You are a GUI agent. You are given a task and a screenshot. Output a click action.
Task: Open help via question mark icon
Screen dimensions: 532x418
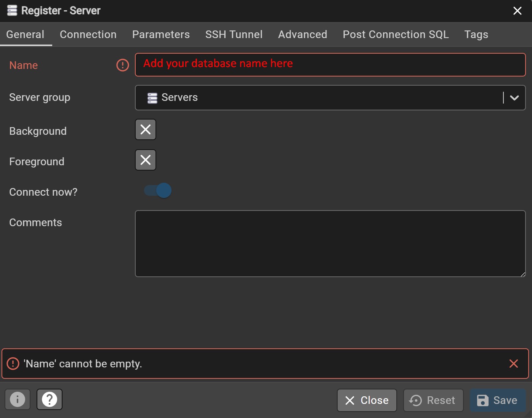coord(50,399)
